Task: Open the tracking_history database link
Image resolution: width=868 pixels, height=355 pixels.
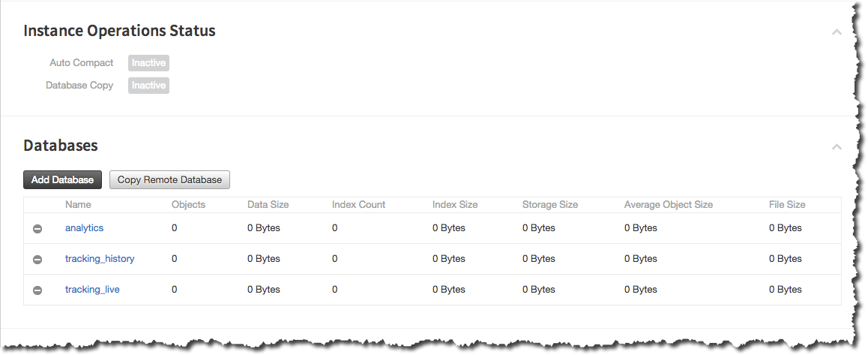Action: (100, 259)
